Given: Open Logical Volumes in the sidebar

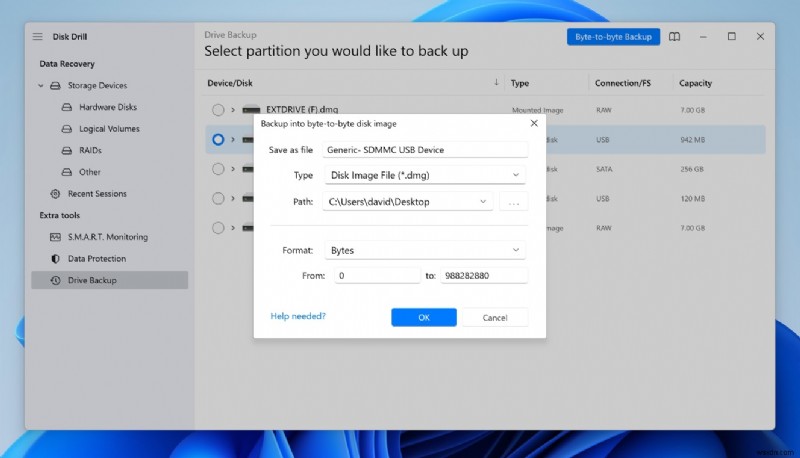Looking at the screenshot, I should pyautogui.click(x=109, y=129).
